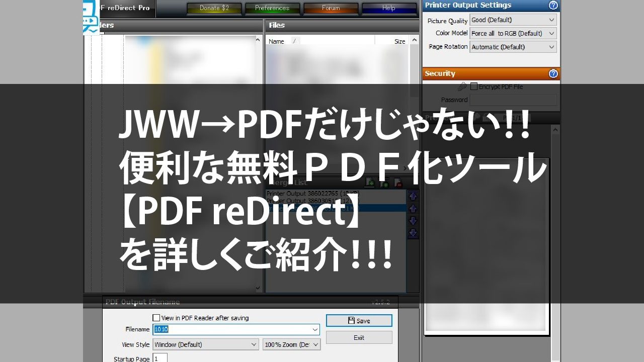
Task: Open the Help button
Action: coord(388,8)
